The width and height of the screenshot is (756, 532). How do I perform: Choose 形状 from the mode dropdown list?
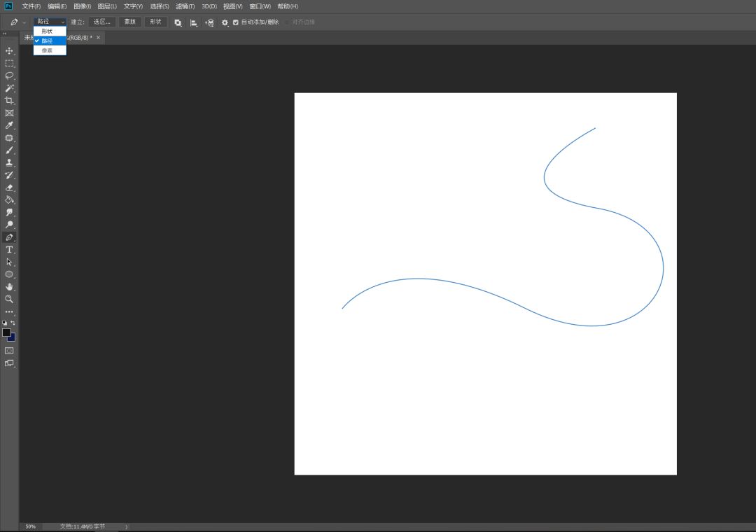tap(47, 31)
